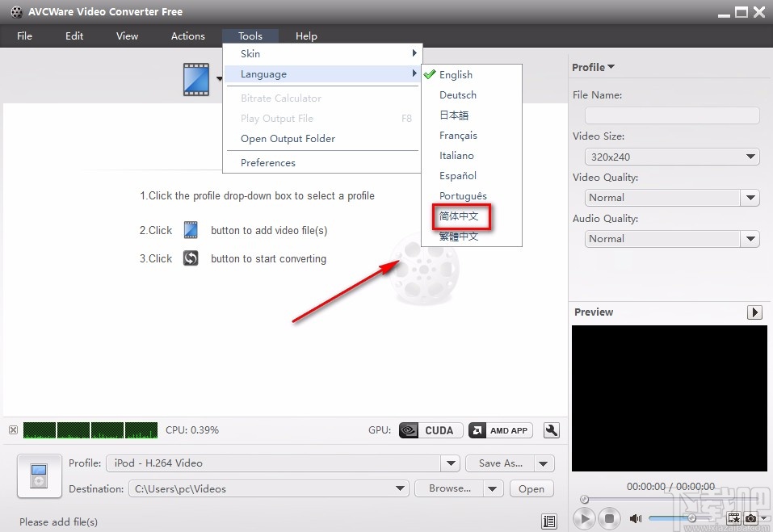The height and width of the screenshot is (532, 773).
Task: Click the Browse button for destination
Action: pos(449,488)
